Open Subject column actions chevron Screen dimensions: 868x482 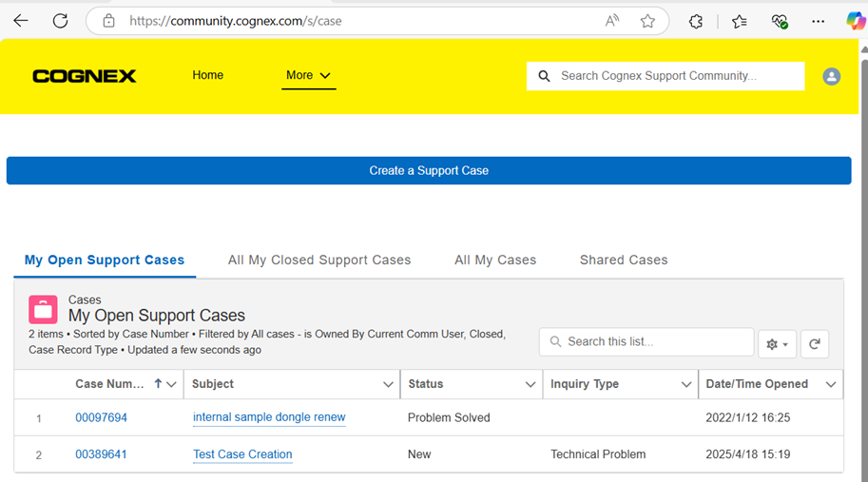click(388, 384)
